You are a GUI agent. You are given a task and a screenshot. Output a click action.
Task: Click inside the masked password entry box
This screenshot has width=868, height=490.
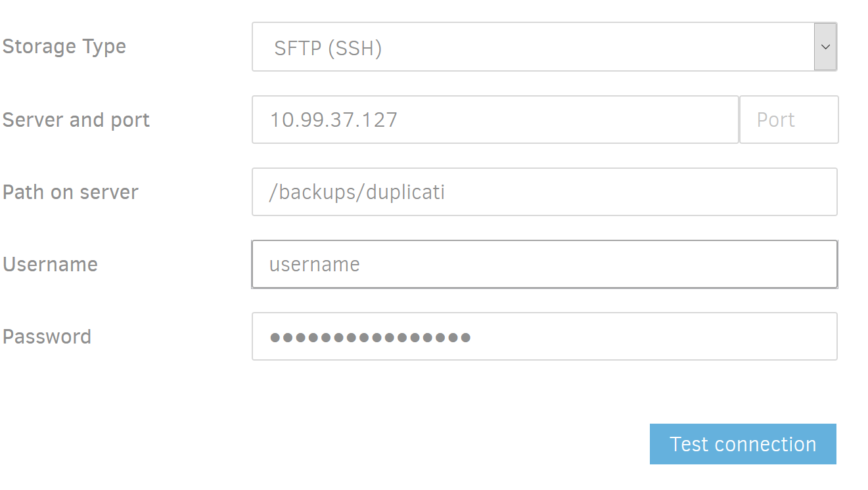pyautogui.click(x=544, y=336)
